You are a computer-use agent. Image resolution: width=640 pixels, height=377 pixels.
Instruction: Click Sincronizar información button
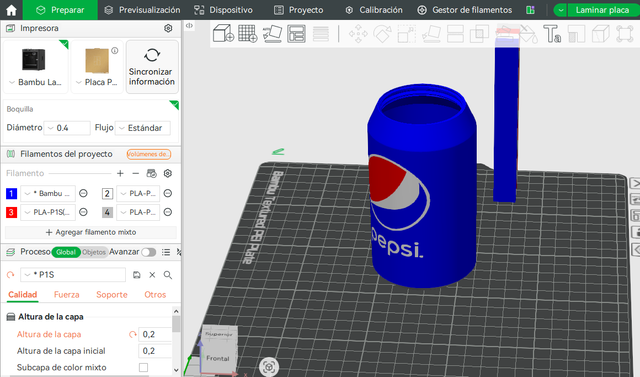152,67
